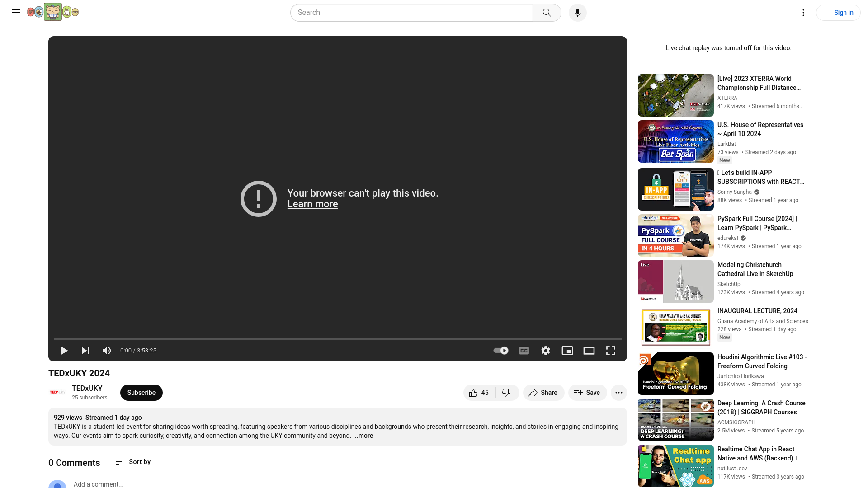Switch to theater mode
This screenshot has width=868, height=488.
pos(589,351)
